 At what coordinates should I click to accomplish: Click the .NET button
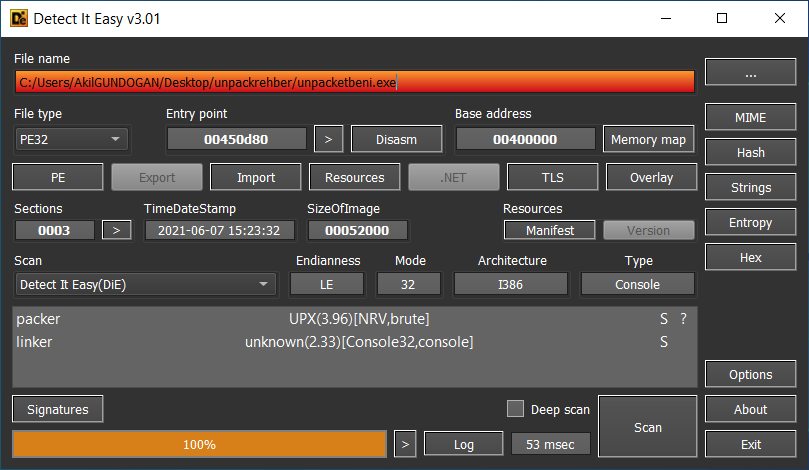[x=454, y=177]
